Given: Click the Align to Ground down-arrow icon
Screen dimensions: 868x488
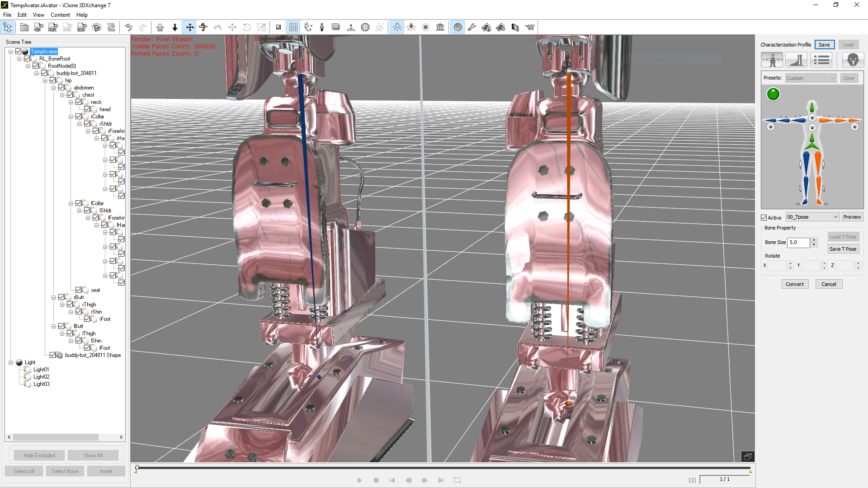Looking at the screenshot, I should coord(175,28).
